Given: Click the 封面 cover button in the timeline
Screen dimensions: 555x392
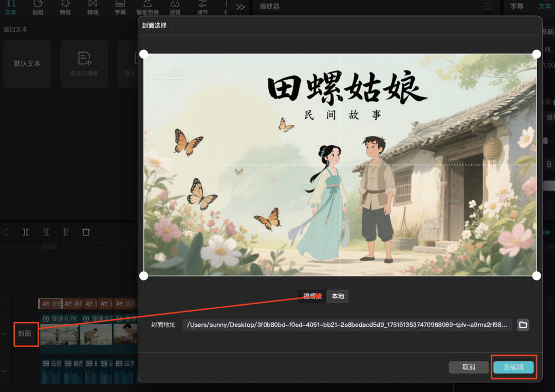Looking at the screenshot, I should coord(26,334).
